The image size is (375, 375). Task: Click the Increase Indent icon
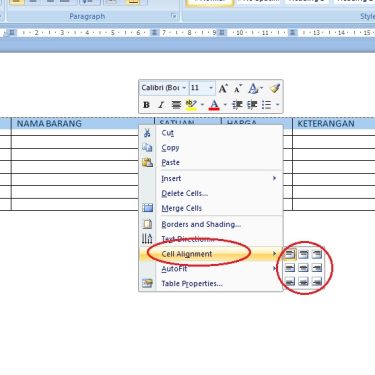point(252,105)
